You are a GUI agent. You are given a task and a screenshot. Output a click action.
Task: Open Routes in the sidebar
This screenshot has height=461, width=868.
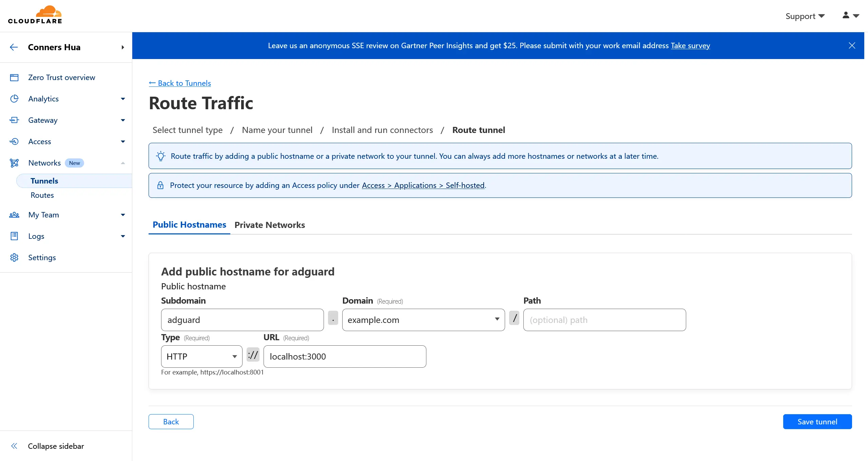(x=42, y=195)
